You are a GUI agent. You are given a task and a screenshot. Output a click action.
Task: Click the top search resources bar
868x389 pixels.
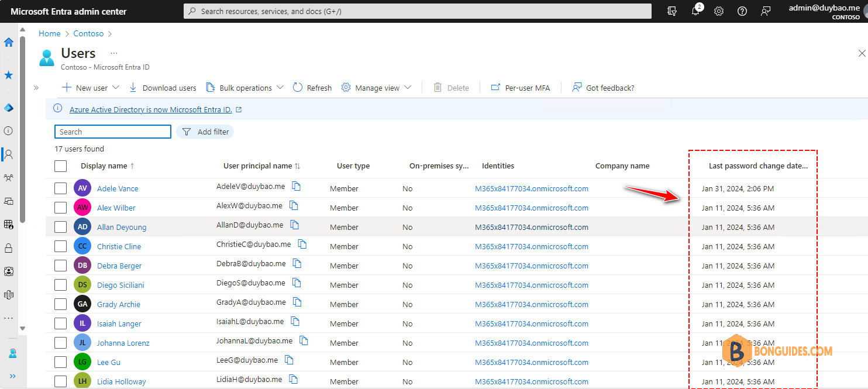(x=418, y=11)
